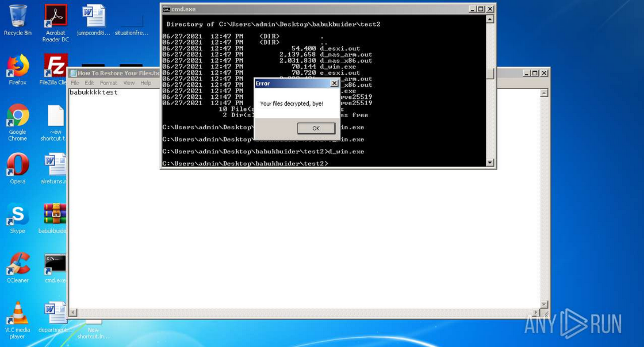This screenshot has width=644, height=347.
Task: Launch the Opera browser
Action: 17,164
